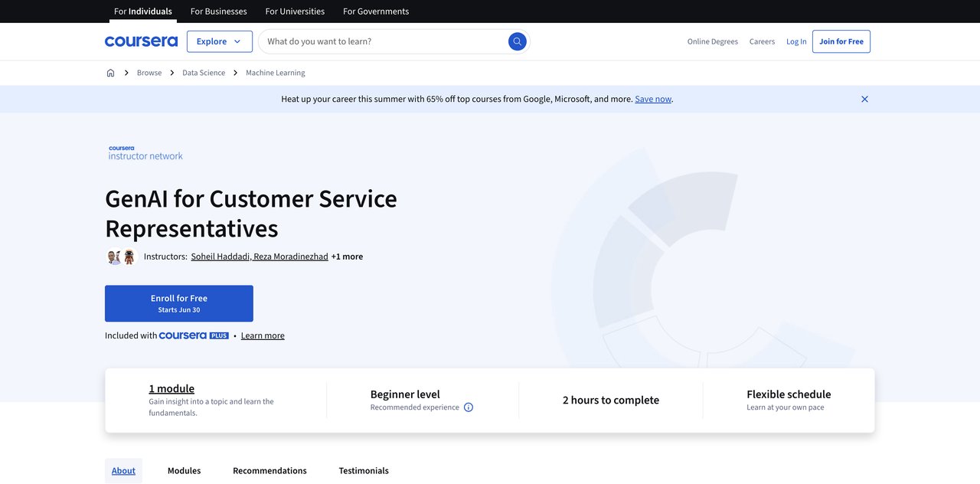Select the Modules tab
The height and width of the screenshot is (484, 980).
[x=184, y=471]
